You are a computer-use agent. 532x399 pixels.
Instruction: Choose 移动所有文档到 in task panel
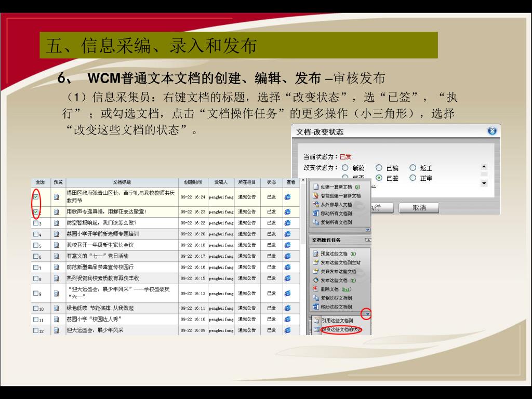pos(332,214)
